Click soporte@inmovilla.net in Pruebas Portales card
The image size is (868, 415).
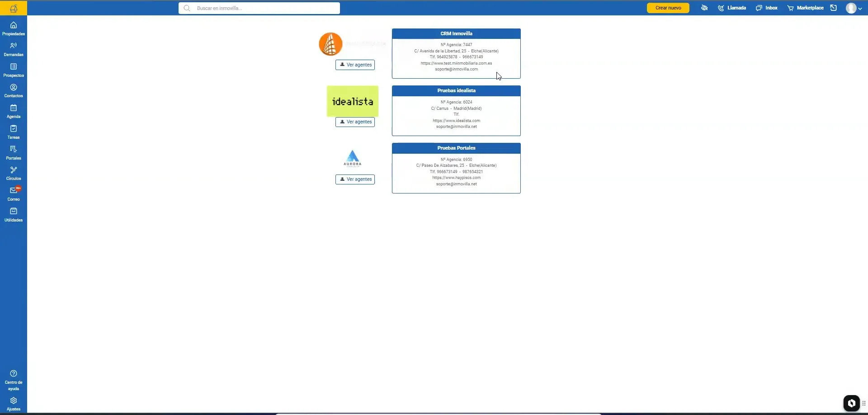click(x=456, y=184)
